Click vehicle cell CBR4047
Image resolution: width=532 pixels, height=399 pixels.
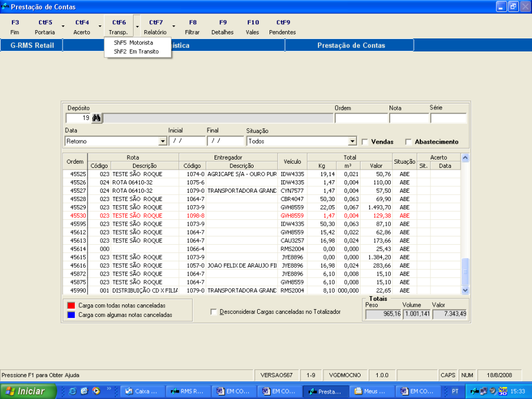tap(292, 199)
